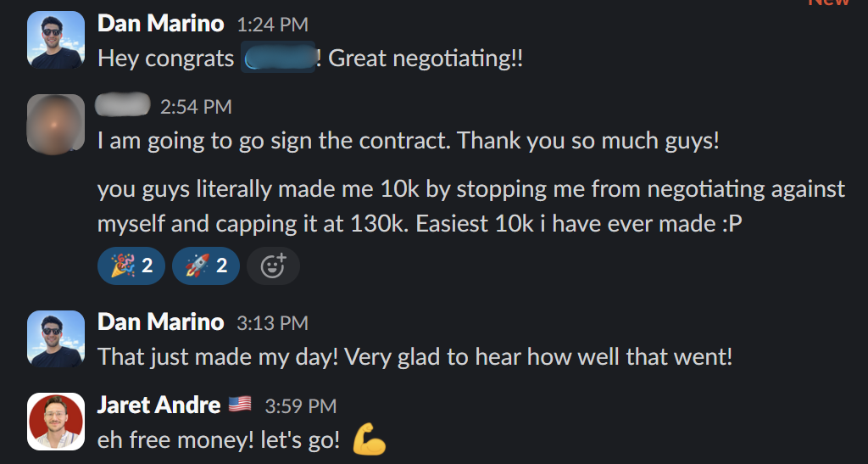This screenshot has height=464, width=868.
Task: Open the blurred user avatar at 2:54 PM
Action: click(x=56, y=123)
